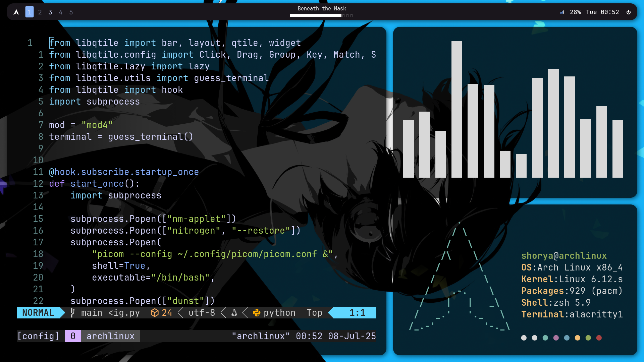Place cursor on the picom config string line
Screen dimensions: 644x362
click(215, 254)
